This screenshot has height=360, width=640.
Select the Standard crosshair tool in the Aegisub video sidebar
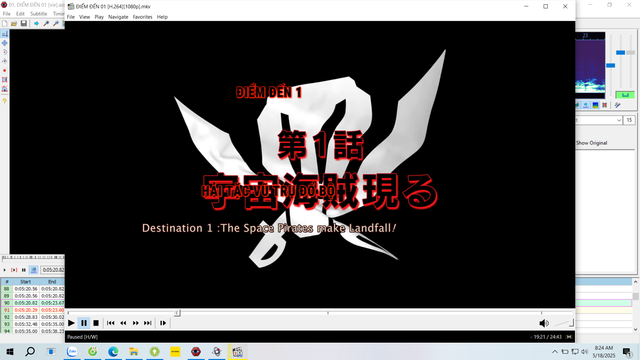coord(4,34)
